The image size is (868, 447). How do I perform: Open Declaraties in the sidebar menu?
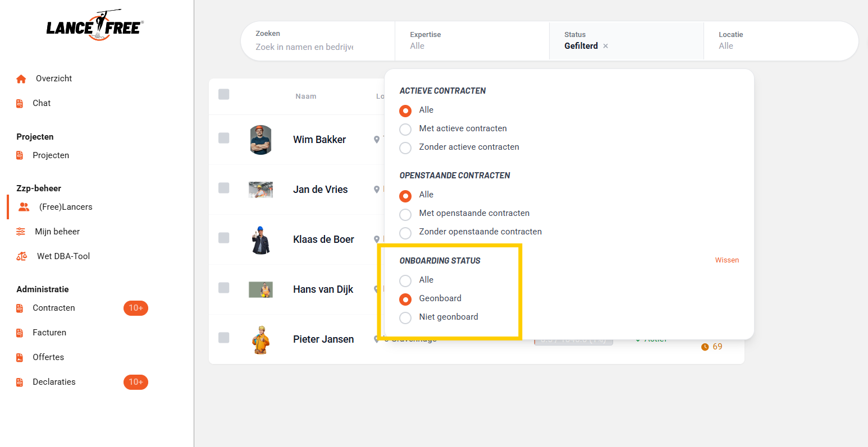click(x=54, y=382)
